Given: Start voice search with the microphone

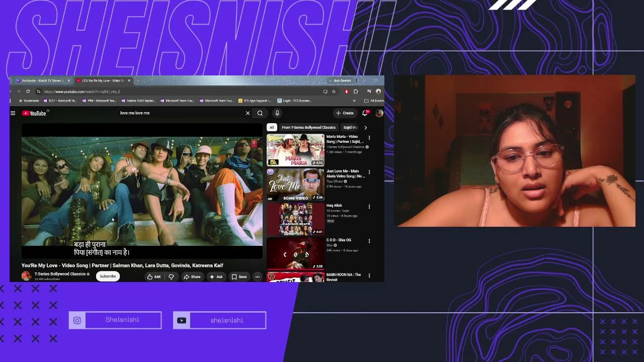Looking at the screenshot, I should [277, 113].
